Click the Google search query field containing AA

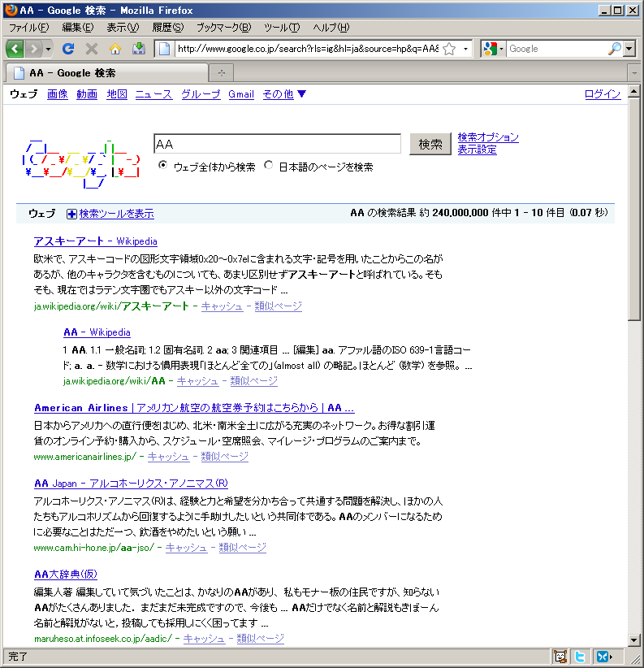(x=277, y=144)
